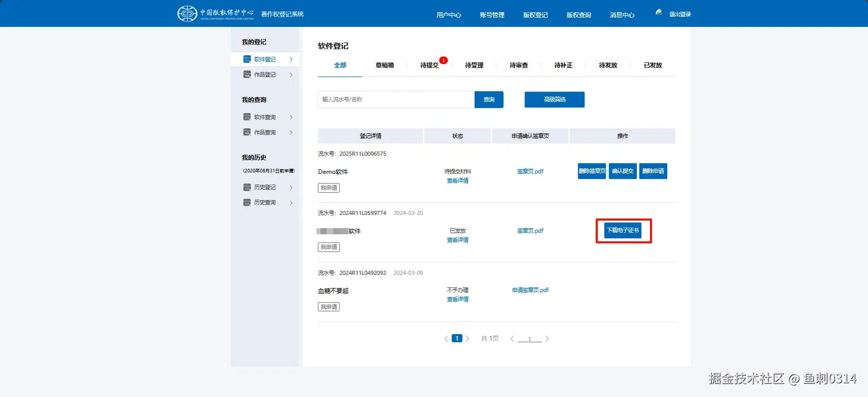Screen dimensions: 868x397
Task: Click the page jump input field
Action: pos(530,339)
